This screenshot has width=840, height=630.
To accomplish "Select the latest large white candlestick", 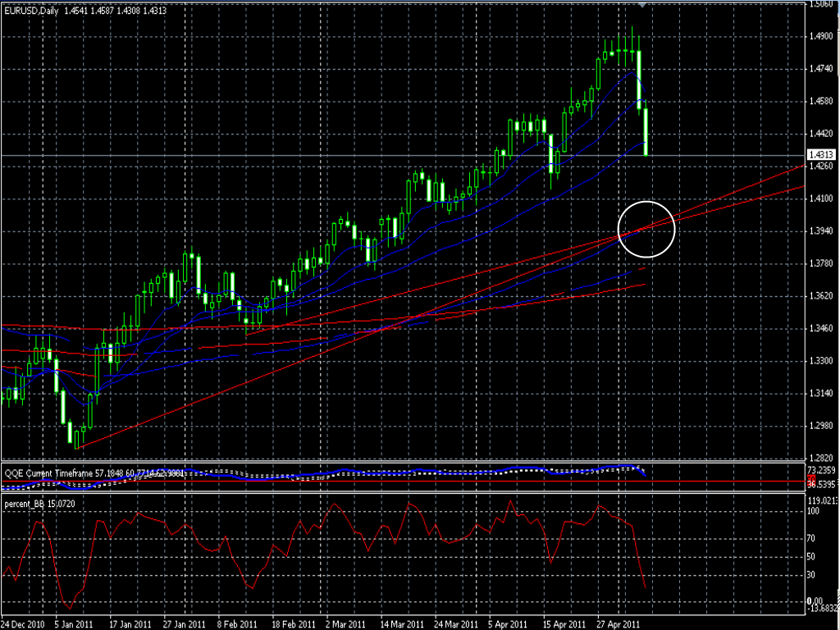I will [x=646, y=131].
